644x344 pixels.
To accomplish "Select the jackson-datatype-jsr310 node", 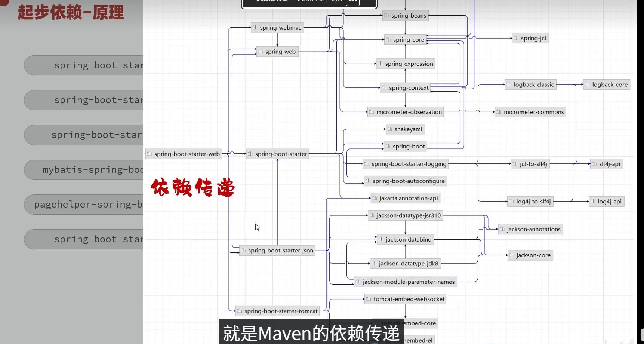I will pos(406,215).
